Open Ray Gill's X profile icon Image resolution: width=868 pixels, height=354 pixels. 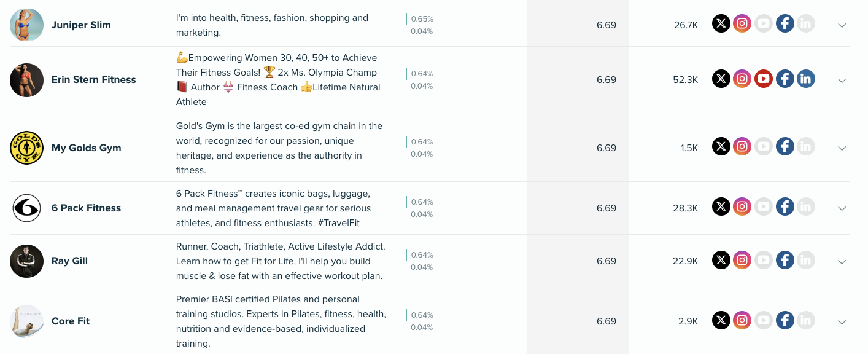[x=721, y=260]
